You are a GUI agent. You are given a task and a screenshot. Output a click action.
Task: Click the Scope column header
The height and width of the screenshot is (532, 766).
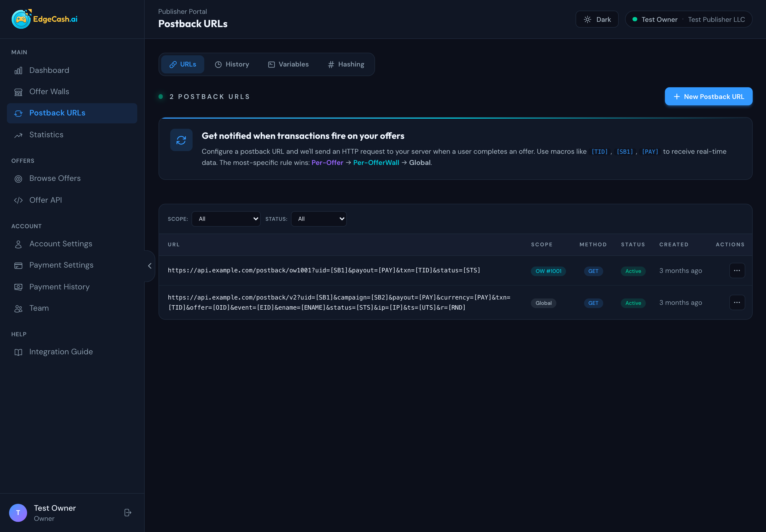point(542,245)
